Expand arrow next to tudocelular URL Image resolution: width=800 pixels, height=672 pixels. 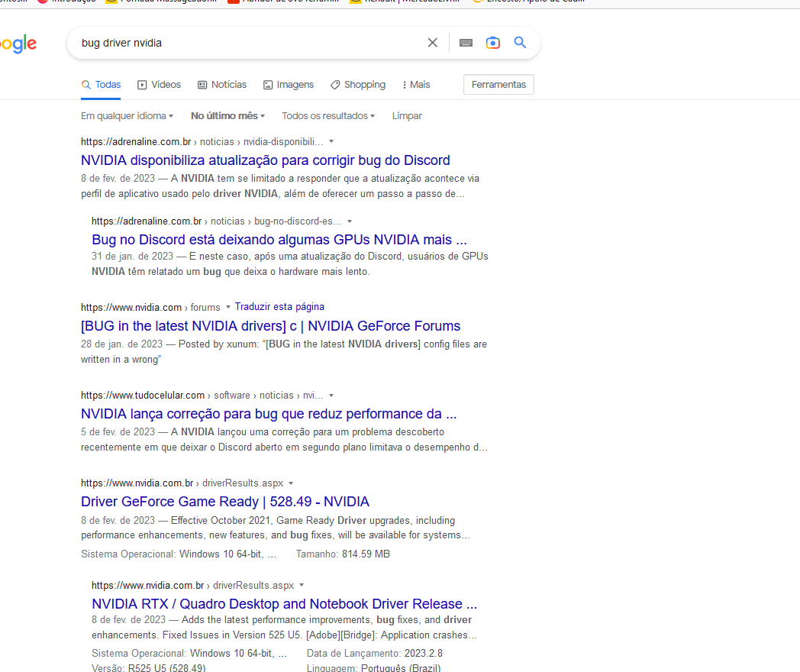pyautogui.click(x=331, y=395)
